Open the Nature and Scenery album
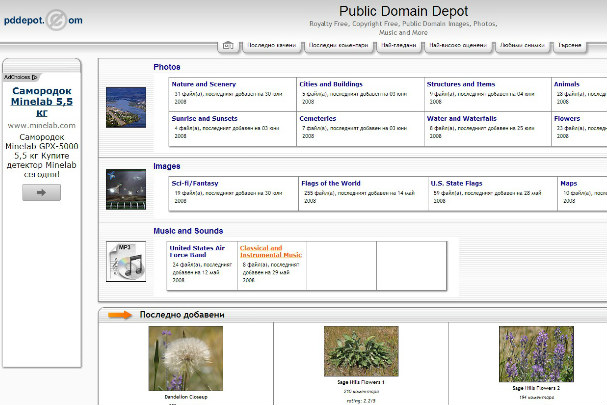The width and height of the screenshot is (607, 405). [x=204, y=84]
